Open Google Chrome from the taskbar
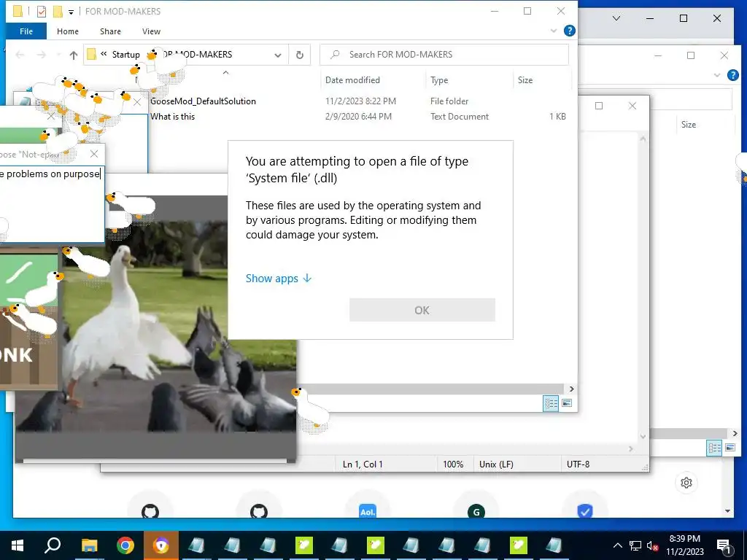The height and width of the screenshot is (560, 747). pos(125,545)
